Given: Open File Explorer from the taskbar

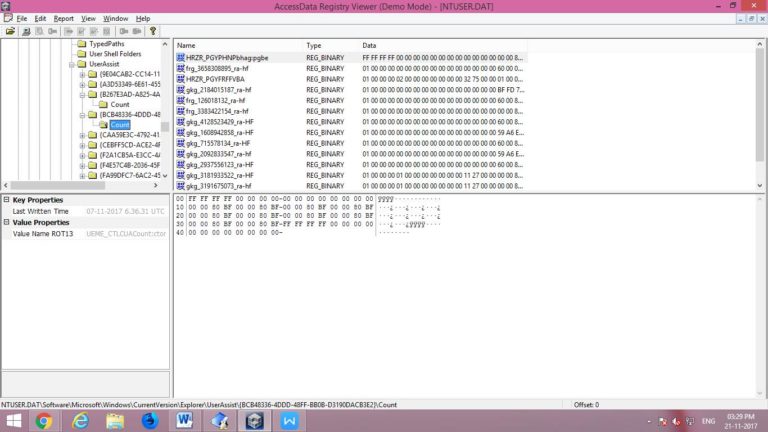Looking at the screenshot, I should click(x=115, y=421).
